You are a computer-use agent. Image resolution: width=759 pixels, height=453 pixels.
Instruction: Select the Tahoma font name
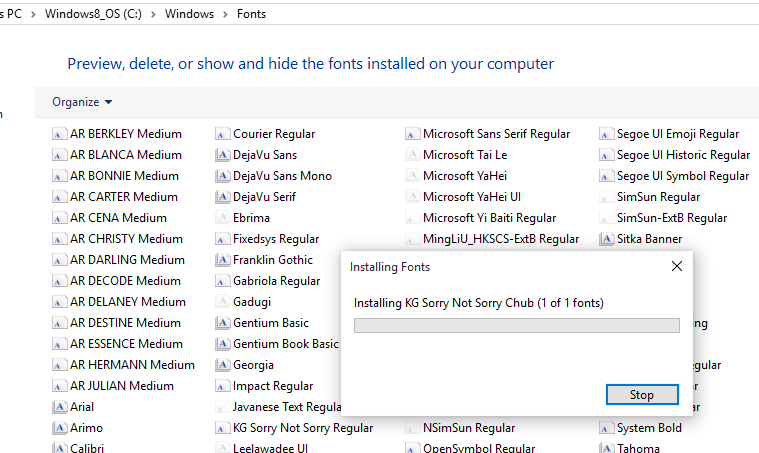point(638,448)
